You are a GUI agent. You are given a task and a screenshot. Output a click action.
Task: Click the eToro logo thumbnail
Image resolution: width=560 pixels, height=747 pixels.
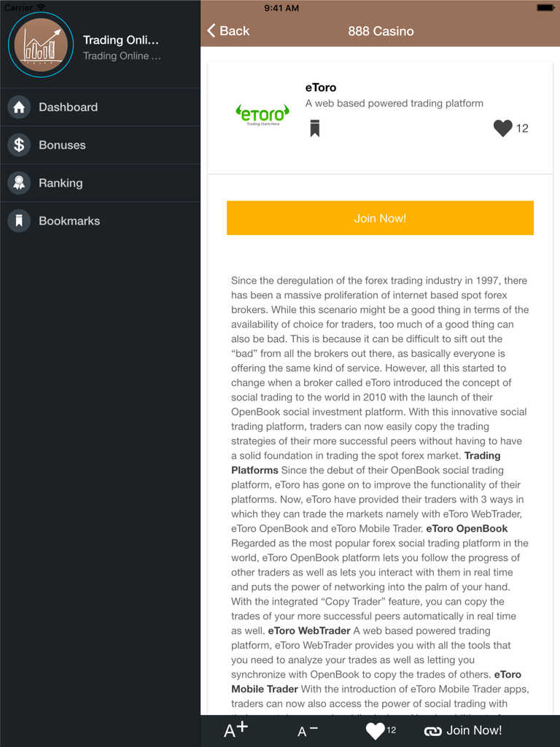pyautogui.click(x=262, y=114)
